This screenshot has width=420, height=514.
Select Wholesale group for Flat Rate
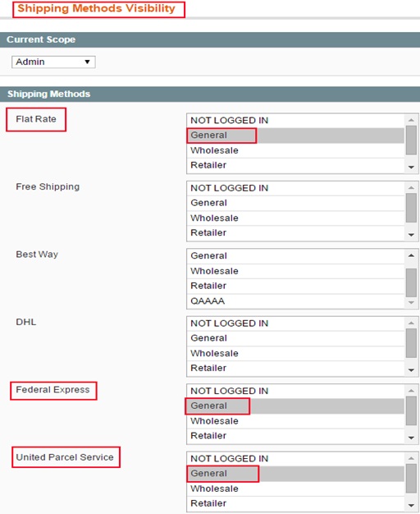(x=295, y=150)
